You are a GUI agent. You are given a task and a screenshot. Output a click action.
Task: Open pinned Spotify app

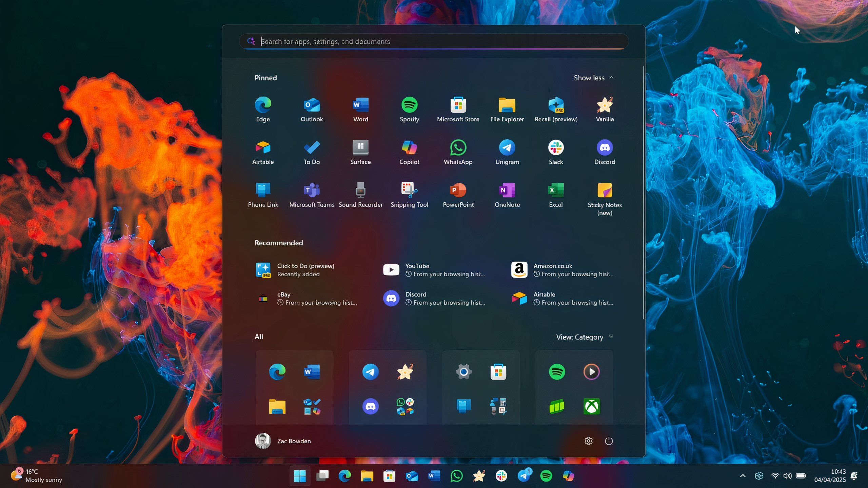(409, 109)
